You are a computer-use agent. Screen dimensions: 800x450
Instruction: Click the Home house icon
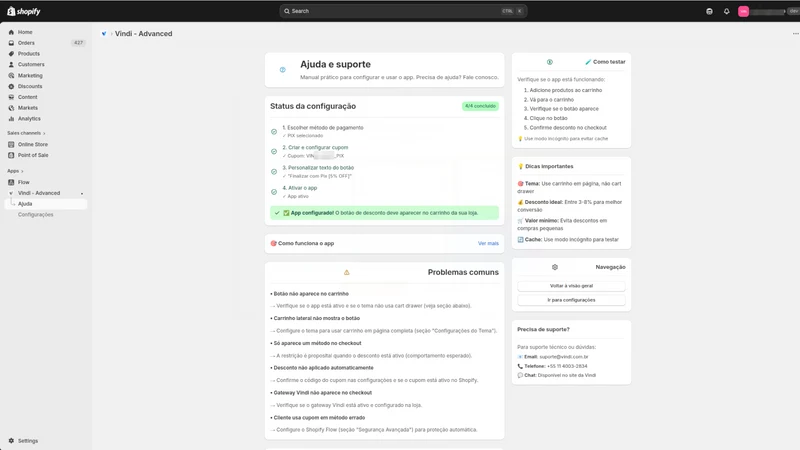coord(11,32)
